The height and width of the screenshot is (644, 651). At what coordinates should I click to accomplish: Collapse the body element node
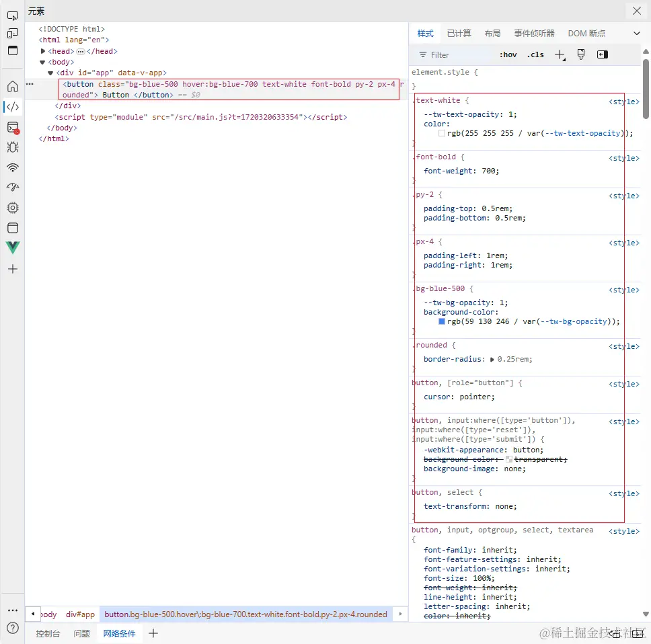pyautogui.click(x=42, y=63)
